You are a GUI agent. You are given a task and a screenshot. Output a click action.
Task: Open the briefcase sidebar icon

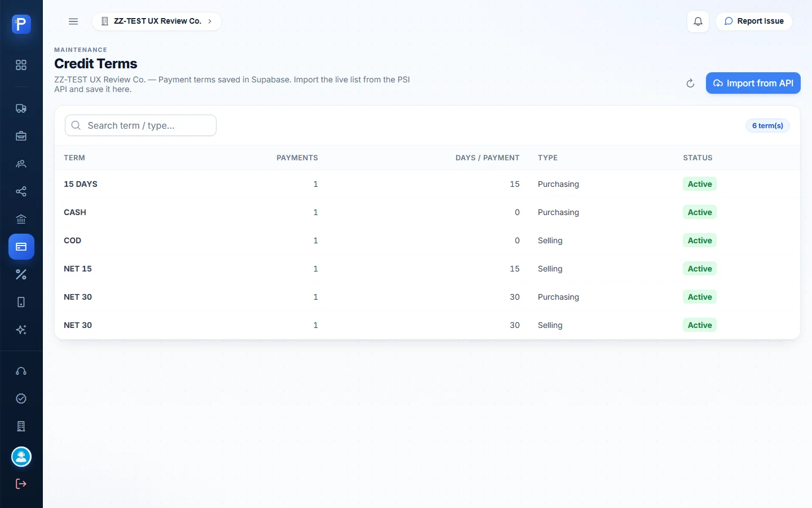click(21, 136)
